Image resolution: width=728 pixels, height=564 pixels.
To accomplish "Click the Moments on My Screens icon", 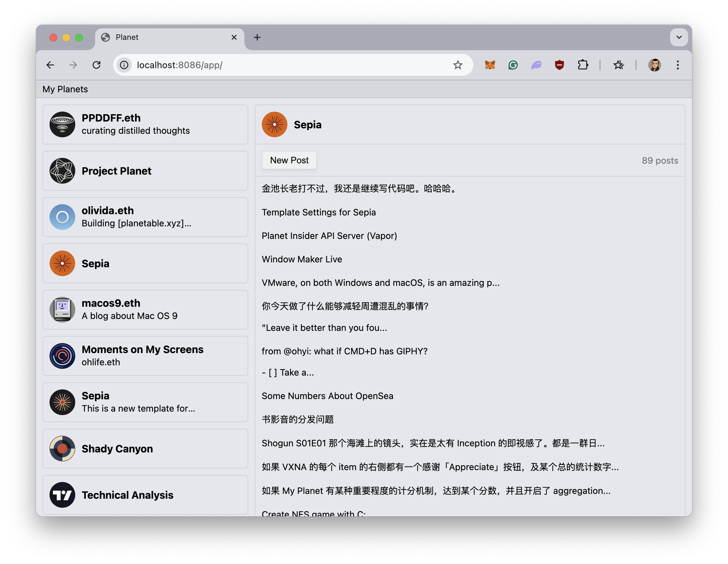I will [62, 356].
